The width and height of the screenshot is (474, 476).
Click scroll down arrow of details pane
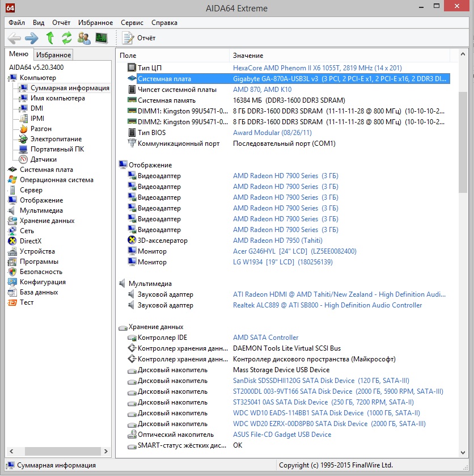point(463,452)
